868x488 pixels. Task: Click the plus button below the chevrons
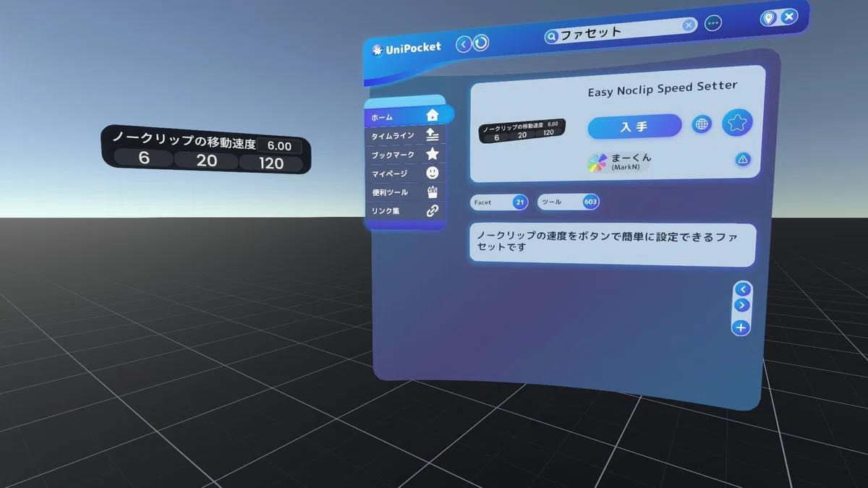pos(741,328)
